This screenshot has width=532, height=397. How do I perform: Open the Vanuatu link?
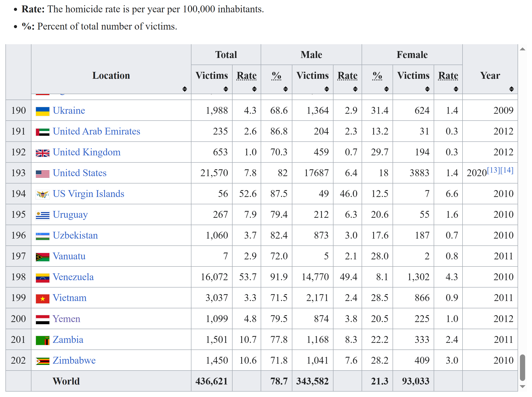click(69, 256)
